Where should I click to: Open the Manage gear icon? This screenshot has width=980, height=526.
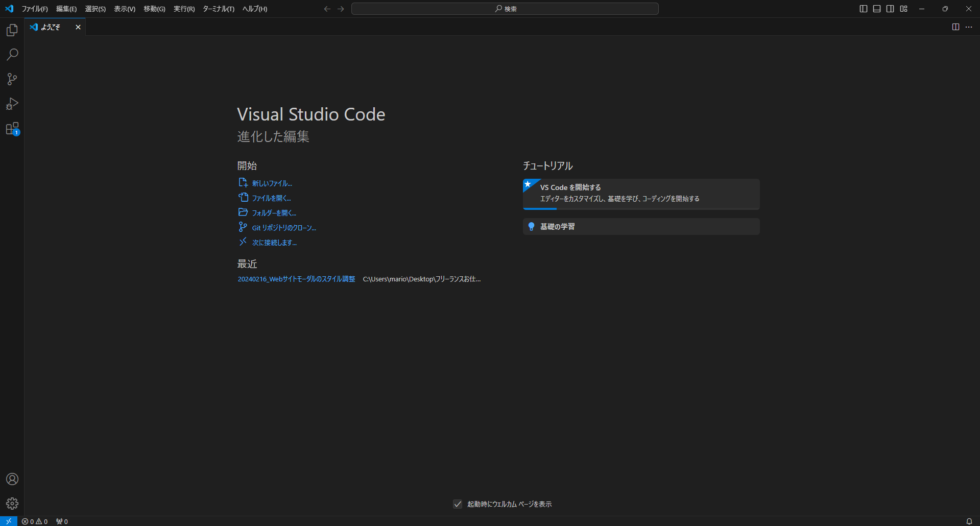tap(12, 504)
